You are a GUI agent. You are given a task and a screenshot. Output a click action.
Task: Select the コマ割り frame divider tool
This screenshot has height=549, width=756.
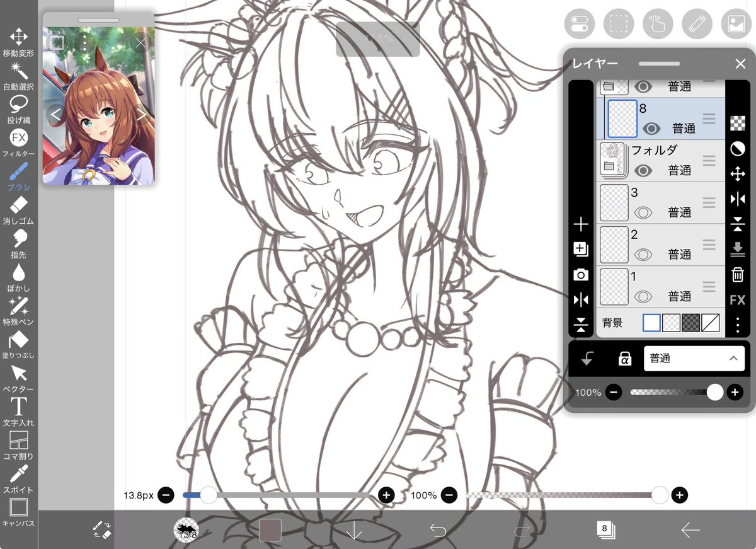(18, 445)
